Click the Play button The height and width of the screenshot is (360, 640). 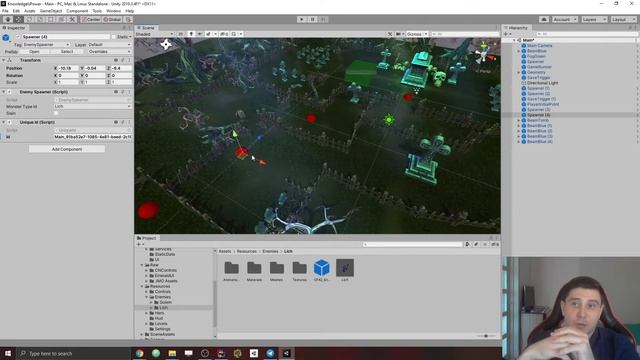pyautogui.click(x=302, y=19)
